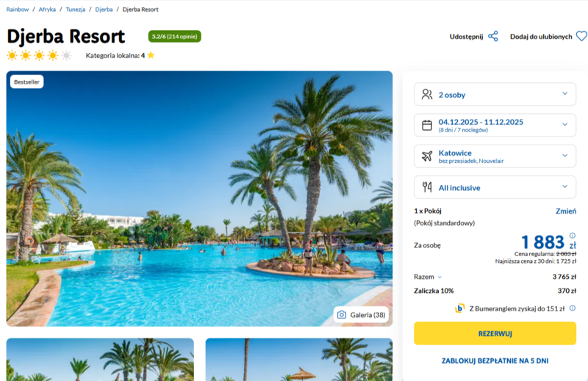The image size is (588, 381).
Task: Expand the Razem total price breakdown
Action: point(428,277)
